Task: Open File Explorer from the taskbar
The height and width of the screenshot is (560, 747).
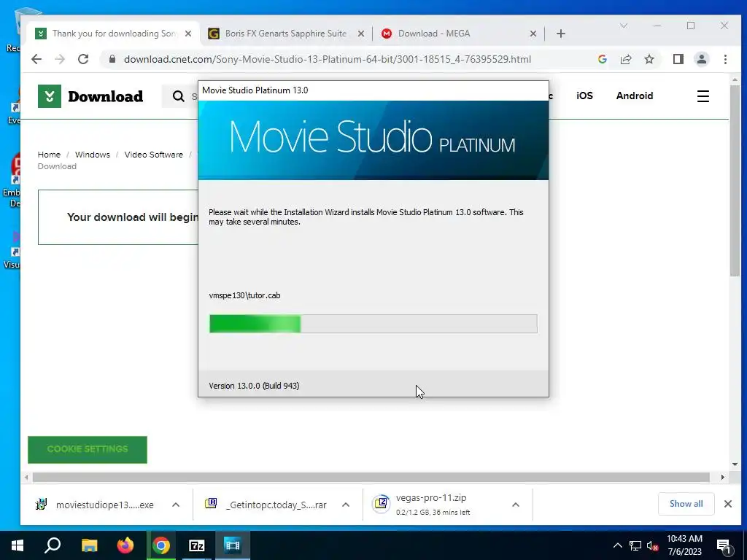Action: [89, 545]
